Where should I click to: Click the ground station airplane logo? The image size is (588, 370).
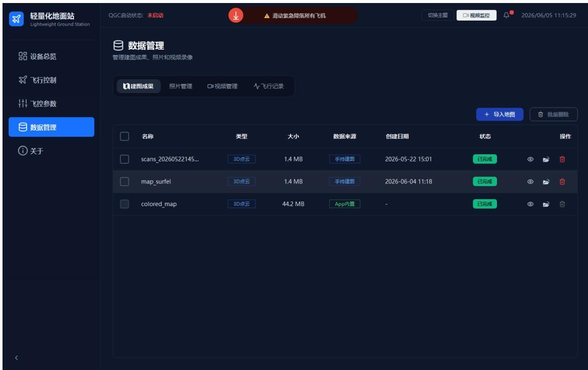[16, 19]
